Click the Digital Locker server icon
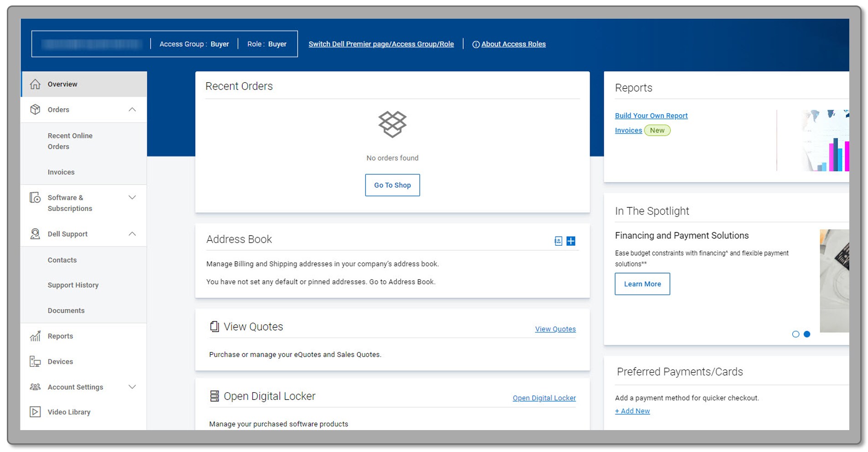 pos(214,396)
